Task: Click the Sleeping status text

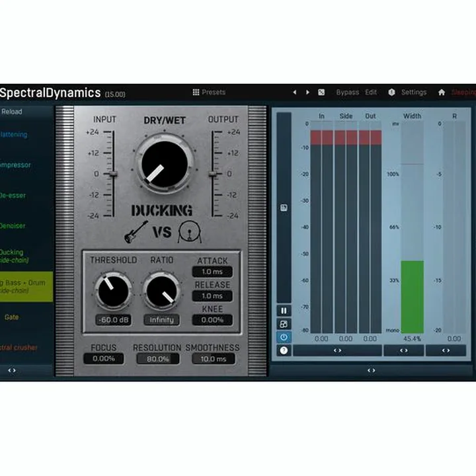Action: tap(463, 92)
